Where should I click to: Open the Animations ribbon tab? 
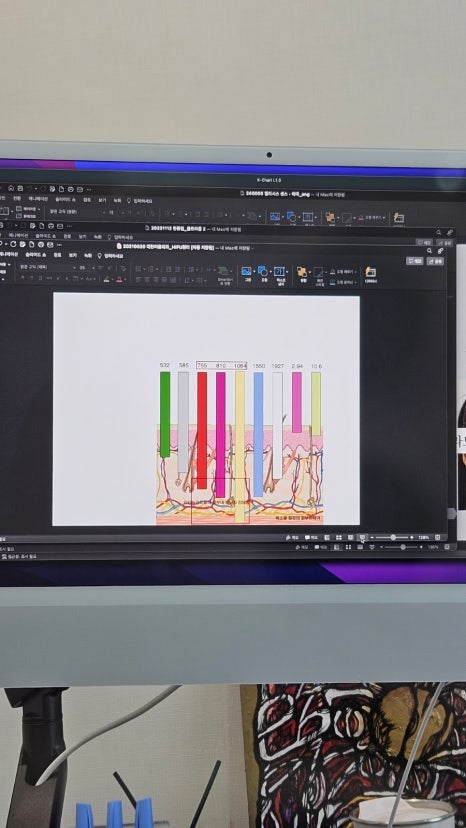tap(10, 255)
